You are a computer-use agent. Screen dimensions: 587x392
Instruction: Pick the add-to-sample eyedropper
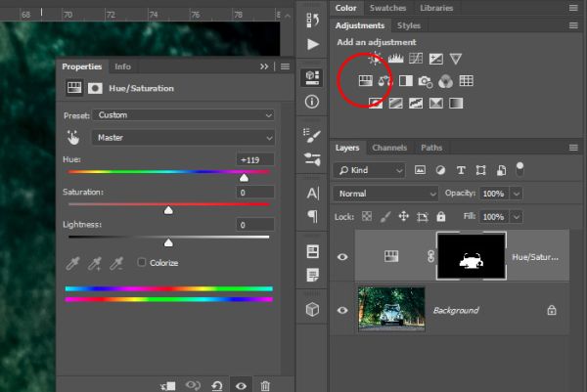(x=94, y=263)
